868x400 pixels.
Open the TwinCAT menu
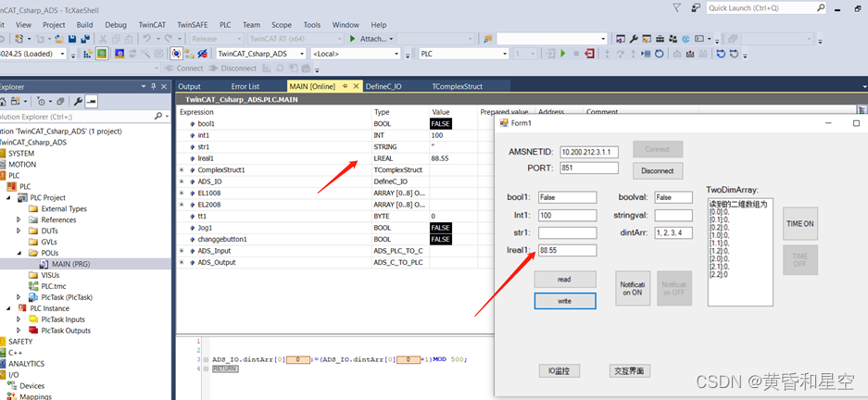click(153, 25)
